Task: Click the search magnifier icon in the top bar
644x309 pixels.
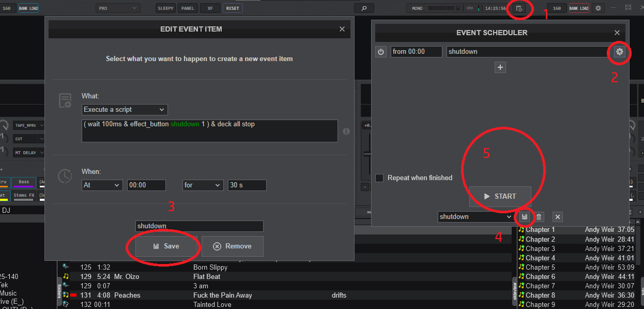Action: tap(364, 8)
